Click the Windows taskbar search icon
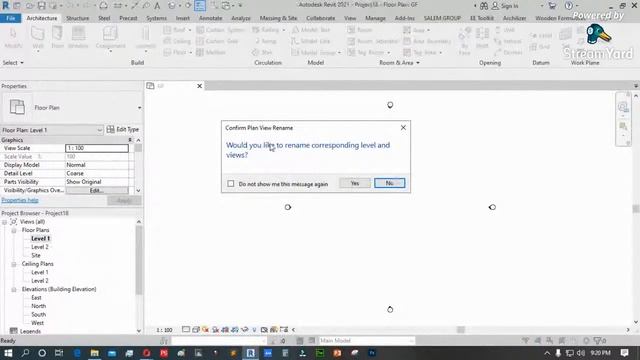The image size is (640, 360). pyautogui.click(x=25, y=353)
